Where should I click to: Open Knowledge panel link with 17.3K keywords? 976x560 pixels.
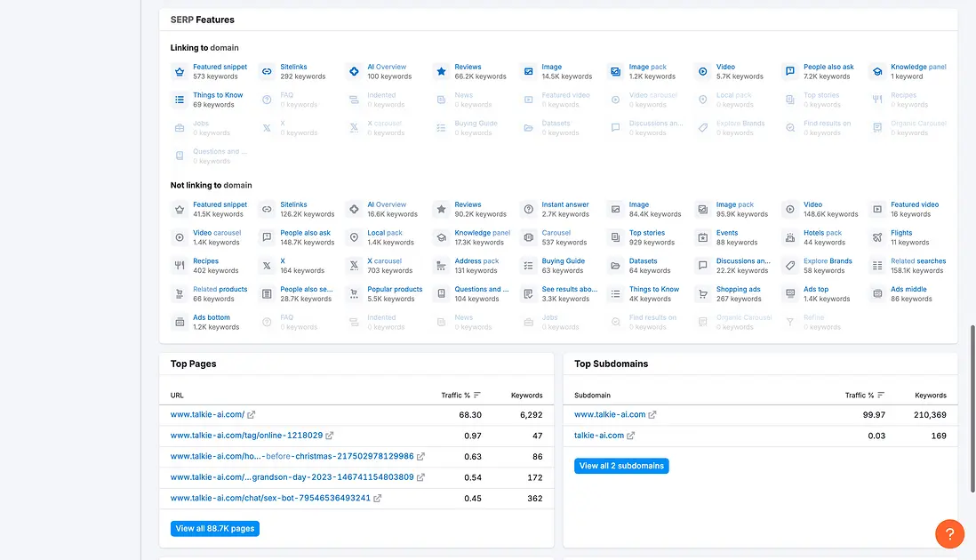pyautogui.click(x=483, y=233)
